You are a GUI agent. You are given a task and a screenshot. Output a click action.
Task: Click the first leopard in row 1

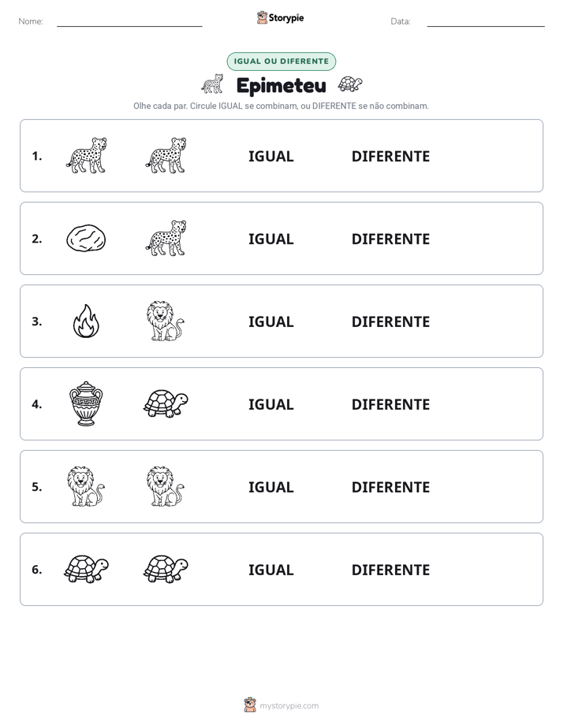(87, 155)
